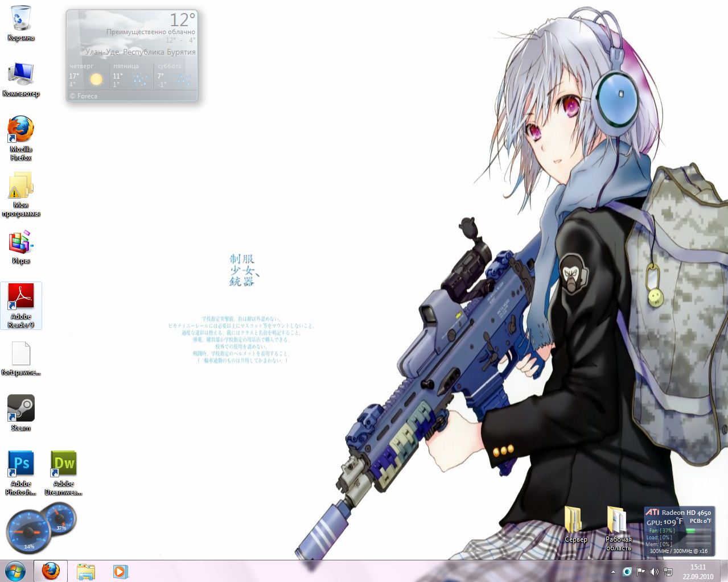This screenshot has height=582, width=728.
Task: Open the Корзина recycle bin icon
Action: 21,23
